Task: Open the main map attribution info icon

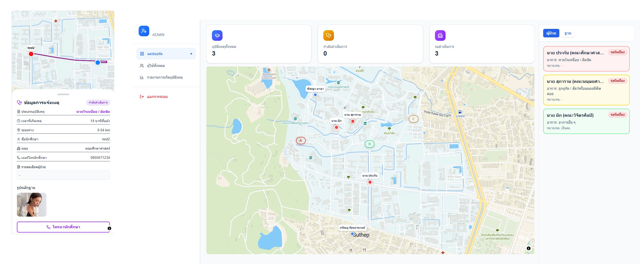Action: pyautogui.click(x=528, y=248)
